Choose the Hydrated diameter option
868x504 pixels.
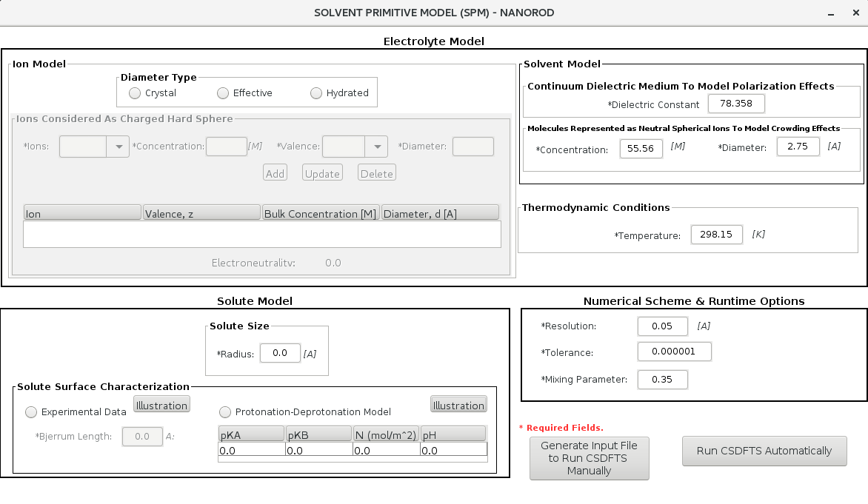[316, 93]
